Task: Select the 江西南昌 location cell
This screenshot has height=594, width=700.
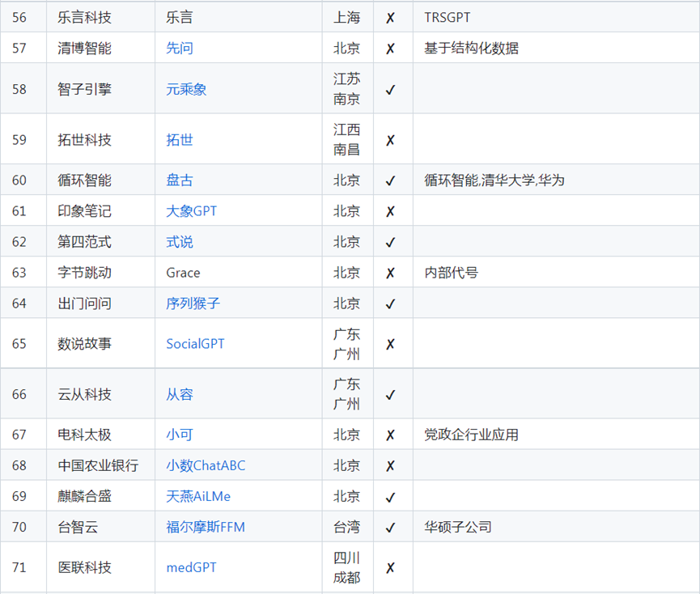Action: tap(347, 139)
